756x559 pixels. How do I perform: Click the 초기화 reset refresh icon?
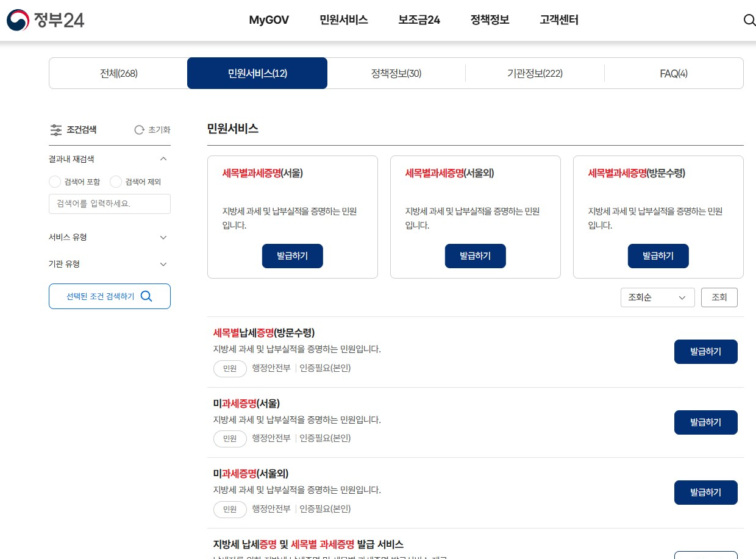point(139,130)
